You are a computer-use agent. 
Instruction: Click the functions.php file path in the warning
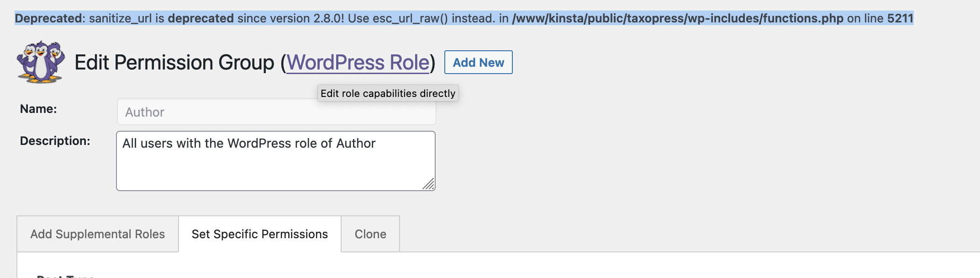pos(679,18)
